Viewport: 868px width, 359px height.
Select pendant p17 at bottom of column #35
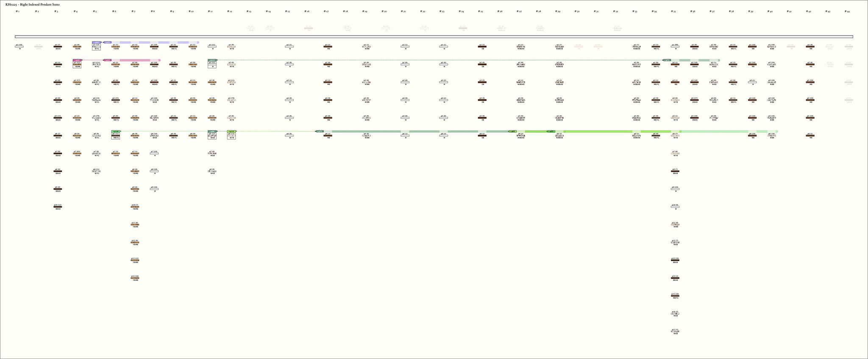tap(675, 331)
